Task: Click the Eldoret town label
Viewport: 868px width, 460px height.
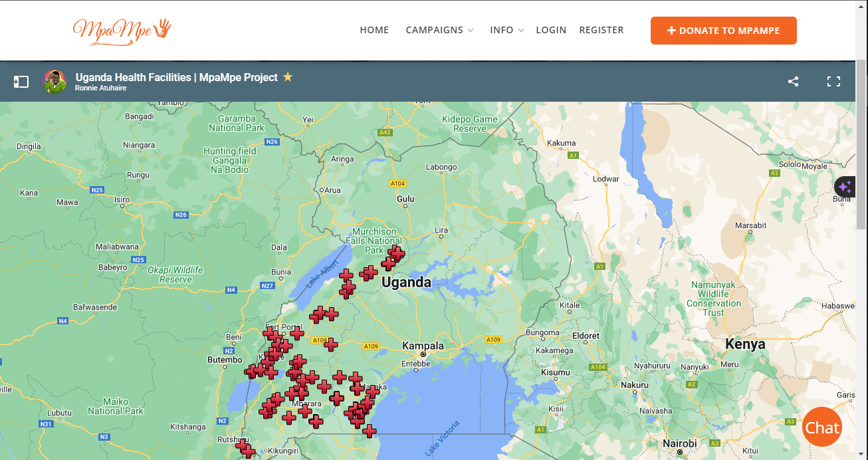Action: 586,336
